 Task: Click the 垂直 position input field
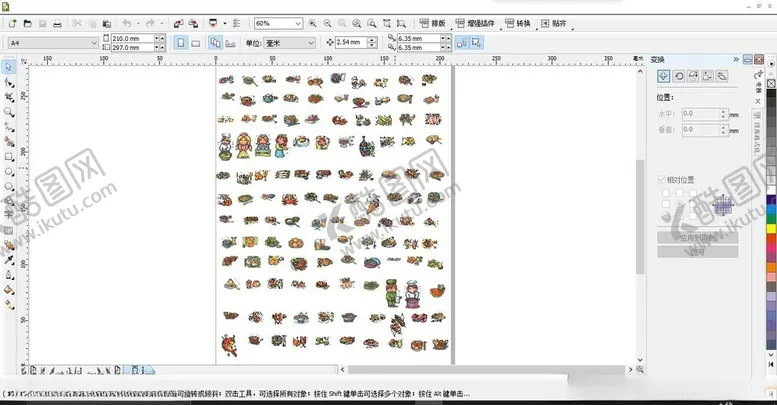(700, 130)
